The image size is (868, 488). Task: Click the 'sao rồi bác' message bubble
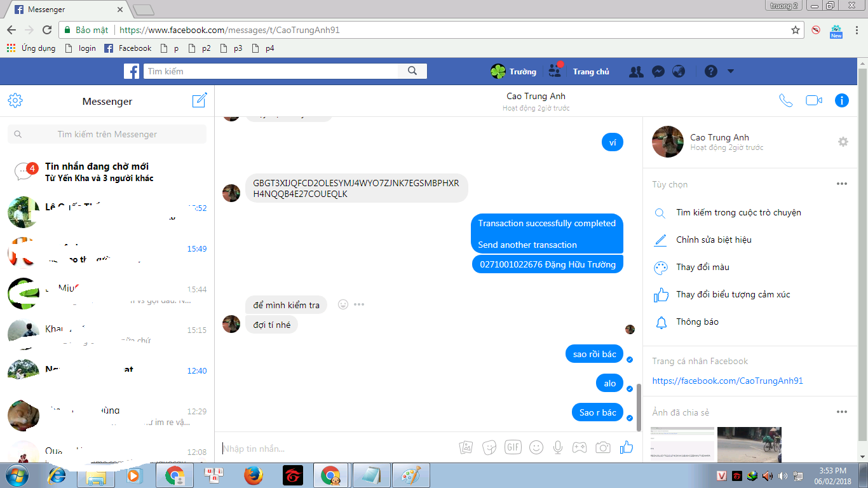[x=595, y=354]
